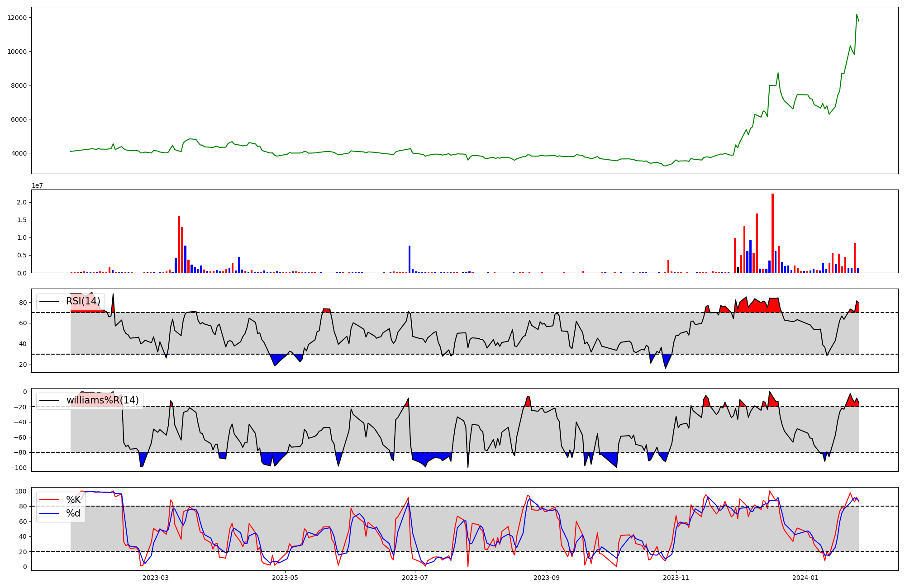Click the 2024-01 x-axis tick label
This screenshot has height=588, width=905.
point(806,578)
